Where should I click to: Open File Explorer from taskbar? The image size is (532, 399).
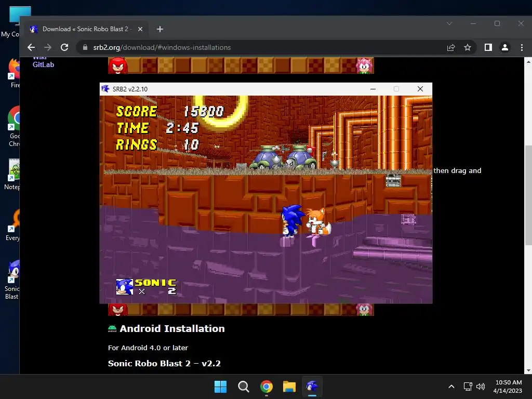(289, 387)
